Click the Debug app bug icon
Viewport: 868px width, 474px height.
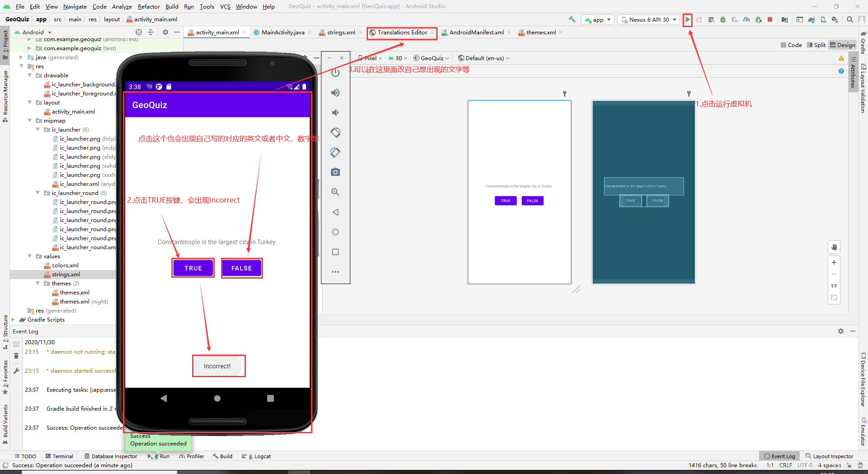tap(723, 19)
